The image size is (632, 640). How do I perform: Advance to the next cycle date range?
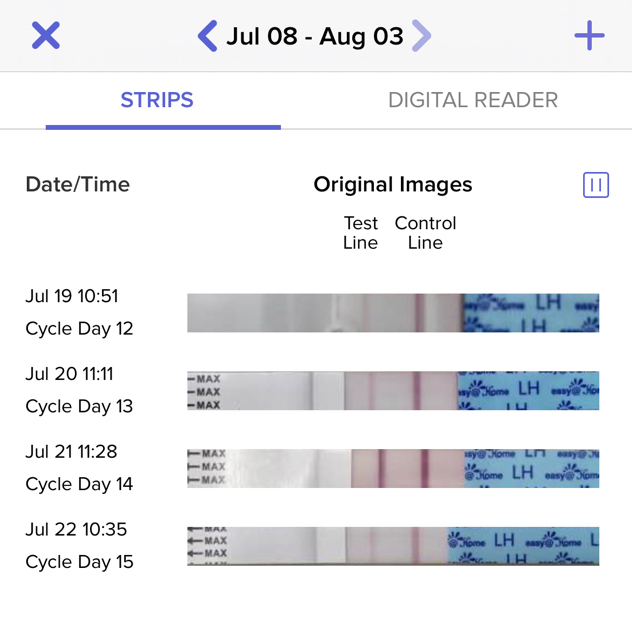421,36
